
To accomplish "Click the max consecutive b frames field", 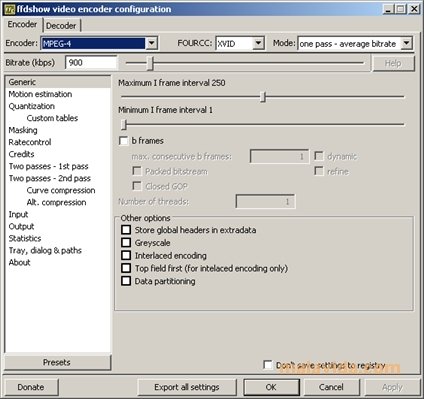I will click(x=279, y=156).
